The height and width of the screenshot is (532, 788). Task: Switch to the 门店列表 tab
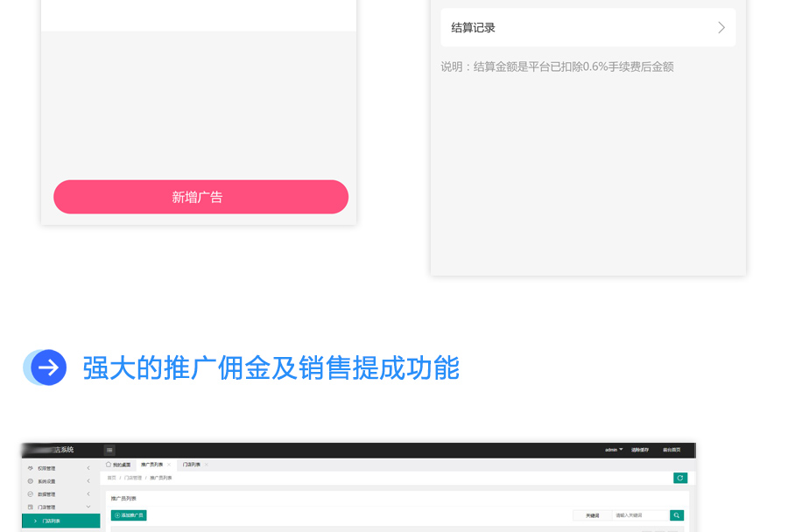click(191, 465)
